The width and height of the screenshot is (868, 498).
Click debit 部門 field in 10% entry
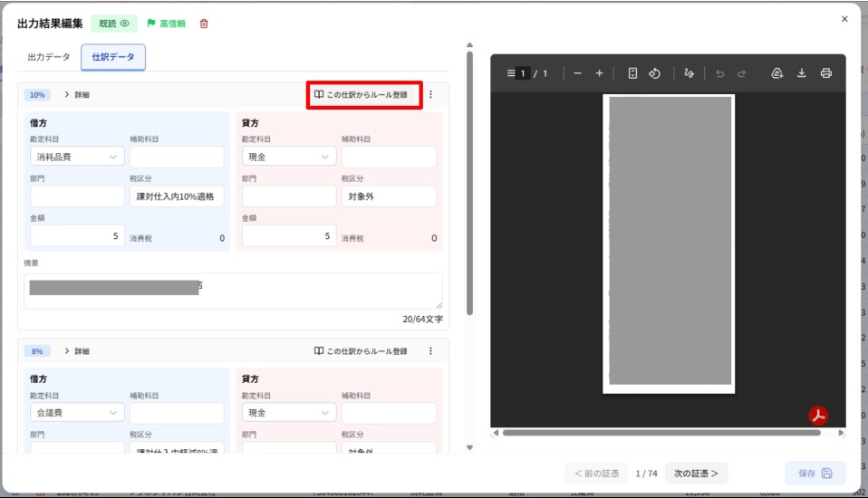pos(77,196)
